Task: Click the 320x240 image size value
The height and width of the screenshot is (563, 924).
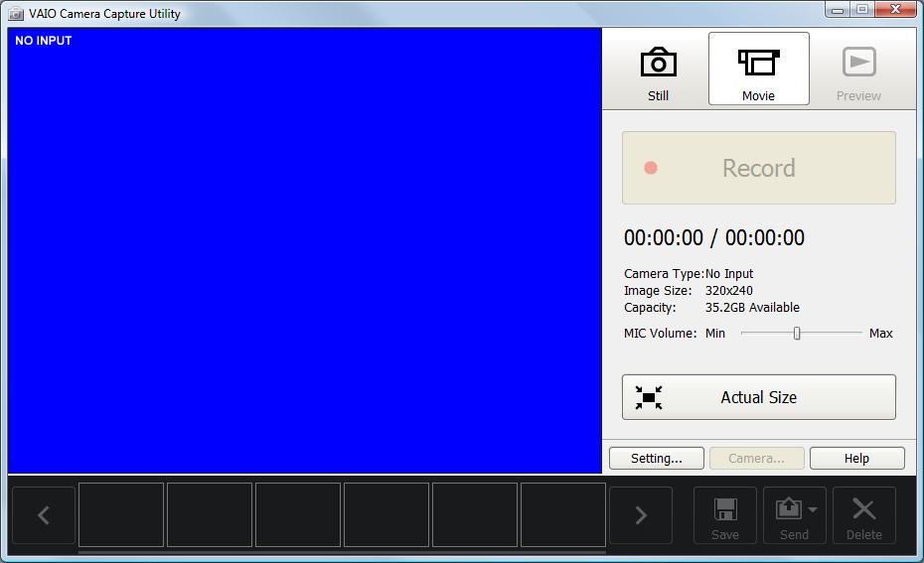Action: tap(729, 290)
